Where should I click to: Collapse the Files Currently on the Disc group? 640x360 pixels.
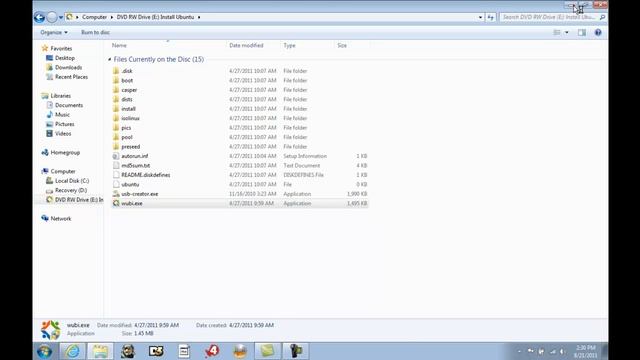[x=109, y=60]
